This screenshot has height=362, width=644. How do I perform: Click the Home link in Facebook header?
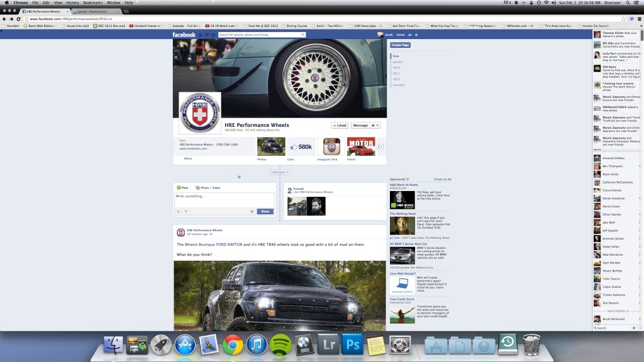click(401, 35)
